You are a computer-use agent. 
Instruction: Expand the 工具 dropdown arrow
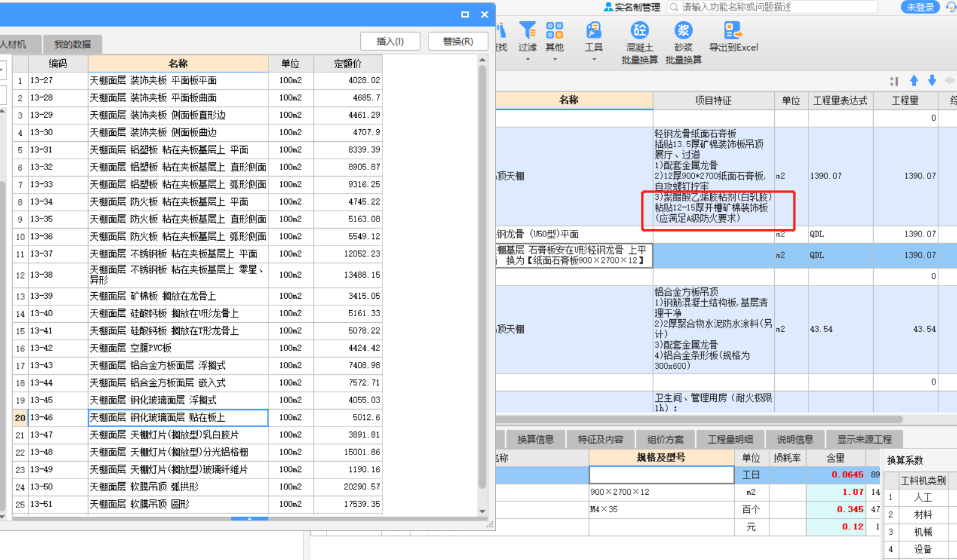[x=594, y=59]
